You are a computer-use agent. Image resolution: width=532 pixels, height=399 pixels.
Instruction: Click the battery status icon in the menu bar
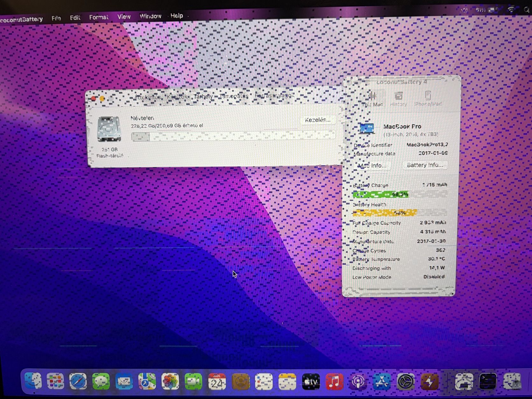point(493,10)
